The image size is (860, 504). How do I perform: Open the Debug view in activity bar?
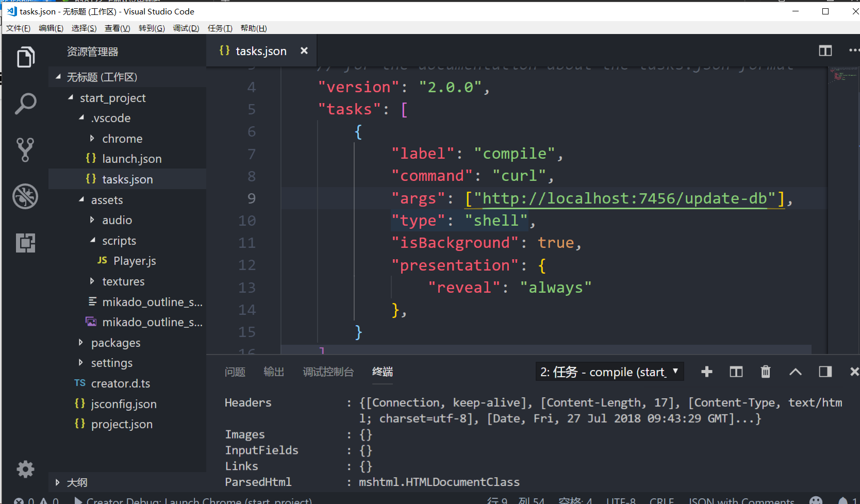[x=25, y=196]
